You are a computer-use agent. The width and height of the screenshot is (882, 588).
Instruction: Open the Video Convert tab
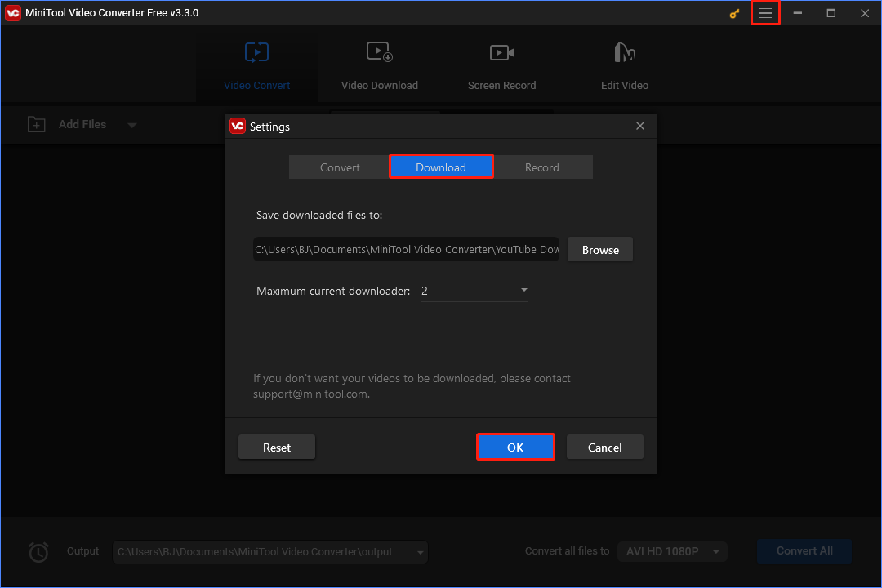[x=257, y=66]
